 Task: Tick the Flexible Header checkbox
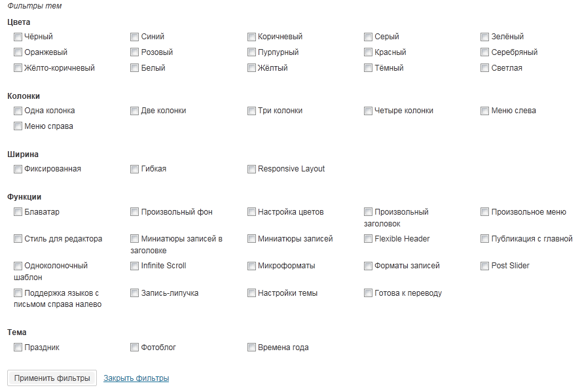coord(369,239)
